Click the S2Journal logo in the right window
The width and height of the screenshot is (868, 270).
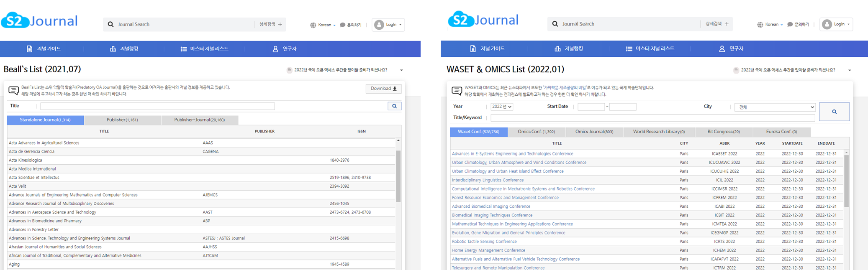(483, 19)
